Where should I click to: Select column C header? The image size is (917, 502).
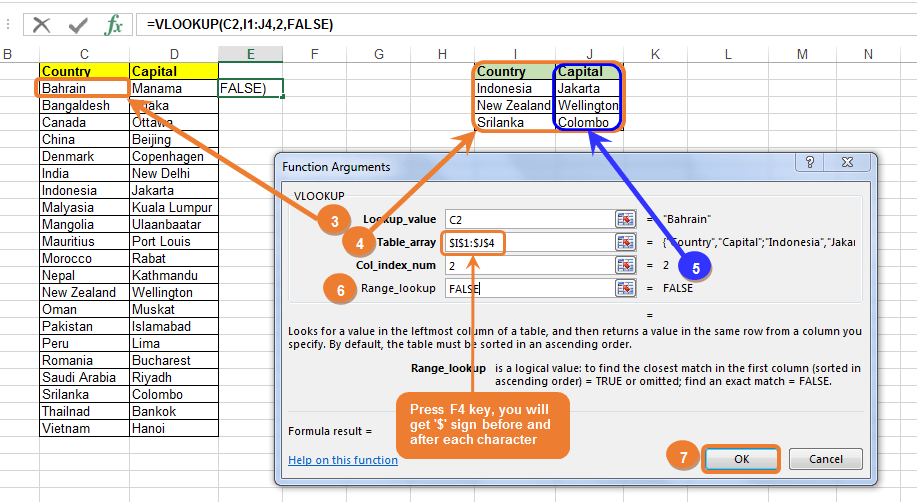84,54
